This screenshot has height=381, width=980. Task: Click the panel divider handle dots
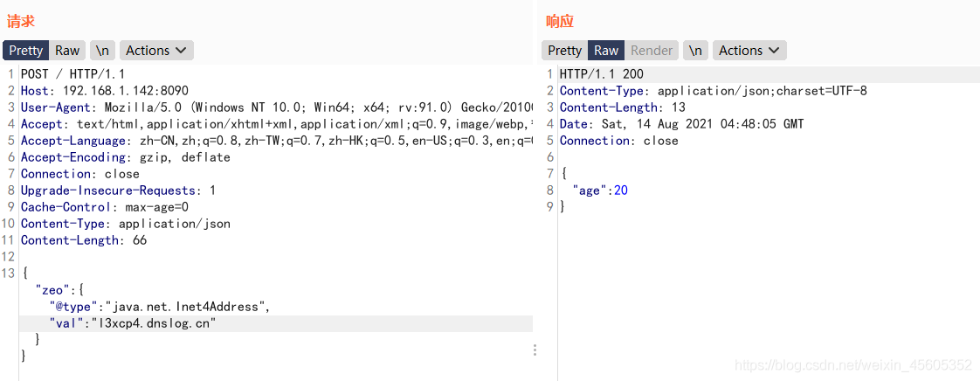[535, 350]
